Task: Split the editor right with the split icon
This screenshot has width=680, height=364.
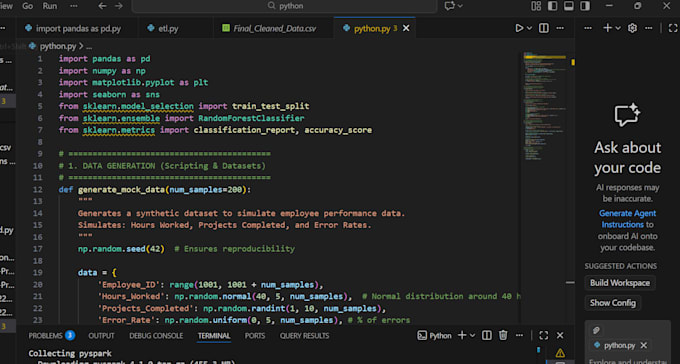Action: click(544, 28)
